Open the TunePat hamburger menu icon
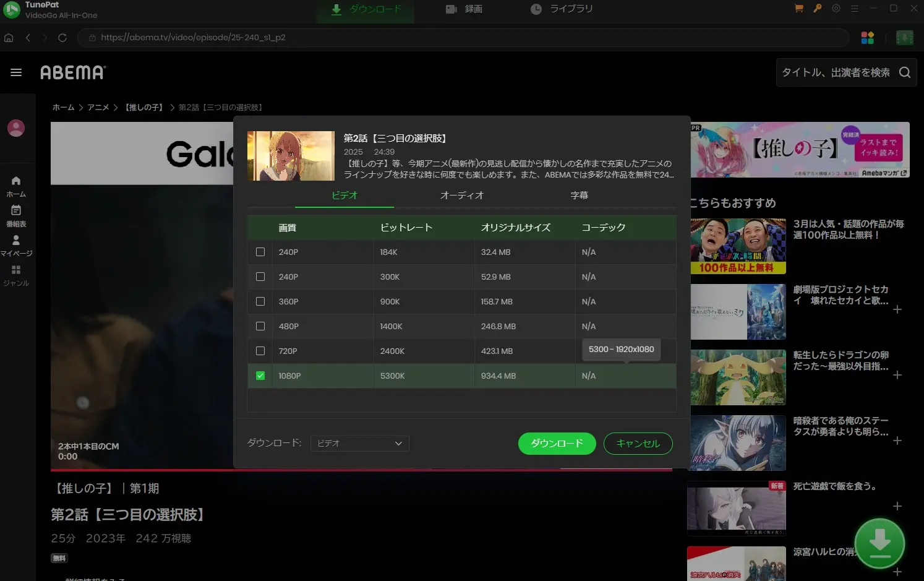924x581 pixels. pos(855,9)
